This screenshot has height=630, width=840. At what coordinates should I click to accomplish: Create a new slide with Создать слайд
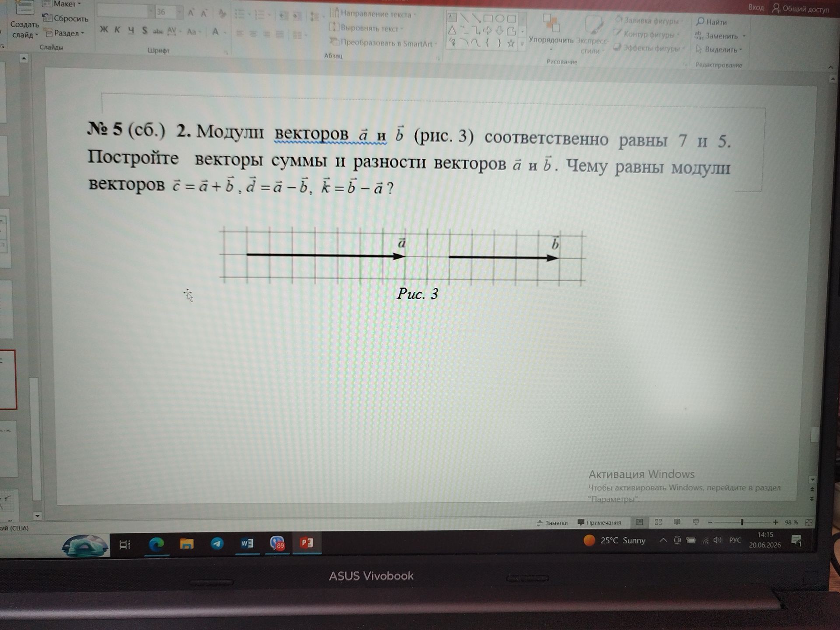pyautogui.click(x=24, y=20)
